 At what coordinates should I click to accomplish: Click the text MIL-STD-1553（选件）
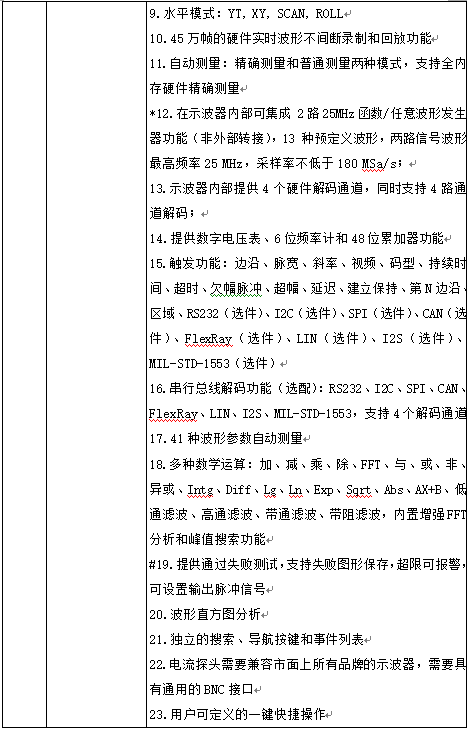point(213,364)
